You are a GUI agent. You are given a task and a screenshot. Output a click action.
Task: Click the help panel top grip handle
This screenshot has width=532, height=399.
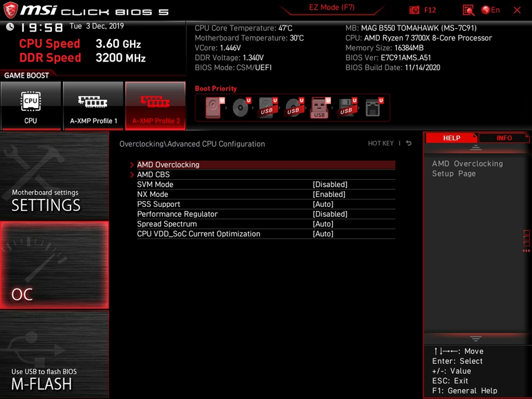click(476, 147)
